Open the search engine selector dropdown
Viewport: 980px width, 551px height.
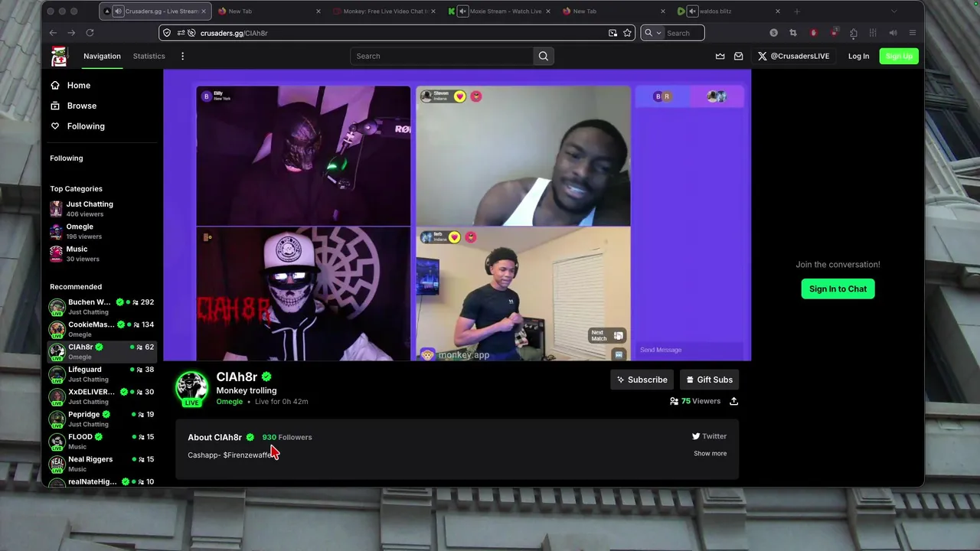coord(653,33)
